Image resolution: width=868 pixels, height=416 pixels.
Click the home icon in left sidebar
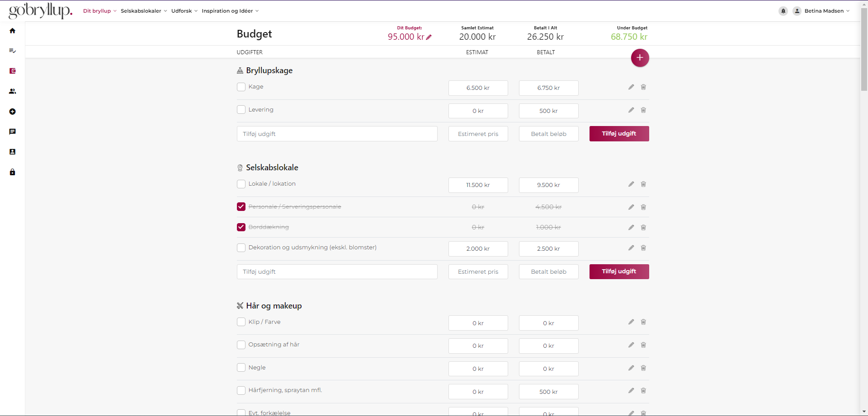tap(13, 31)
